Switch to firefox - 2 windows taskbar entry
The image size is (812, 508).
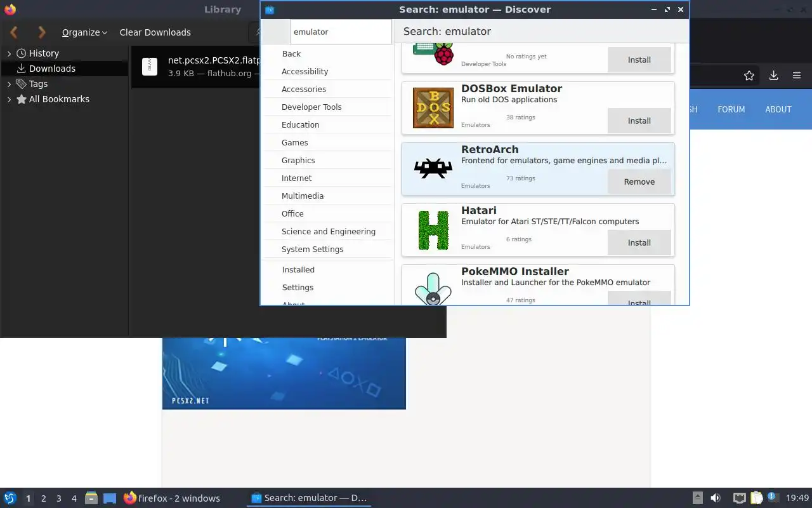pos(172,498)
